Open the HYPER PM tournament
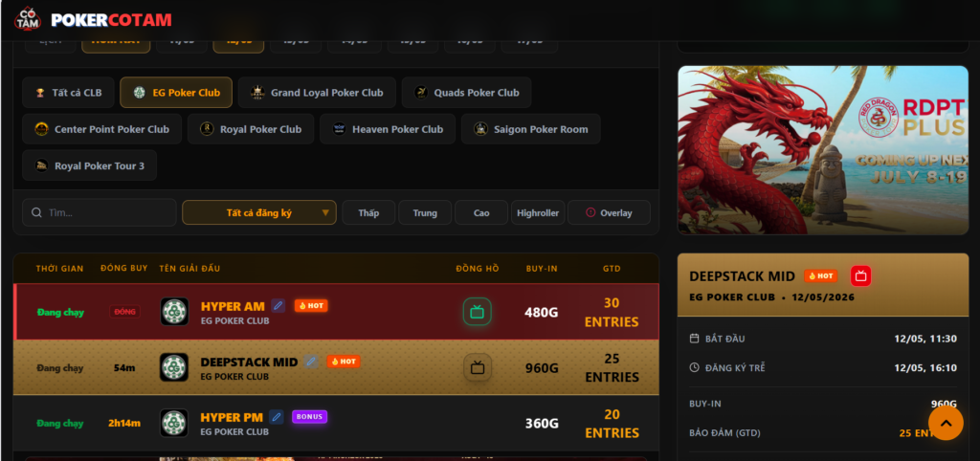 click(232, 417)
